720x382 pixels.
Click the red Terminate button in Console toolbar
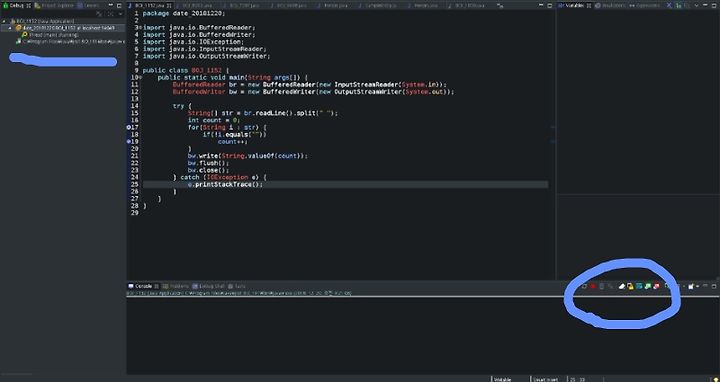(x=593, y=286)
